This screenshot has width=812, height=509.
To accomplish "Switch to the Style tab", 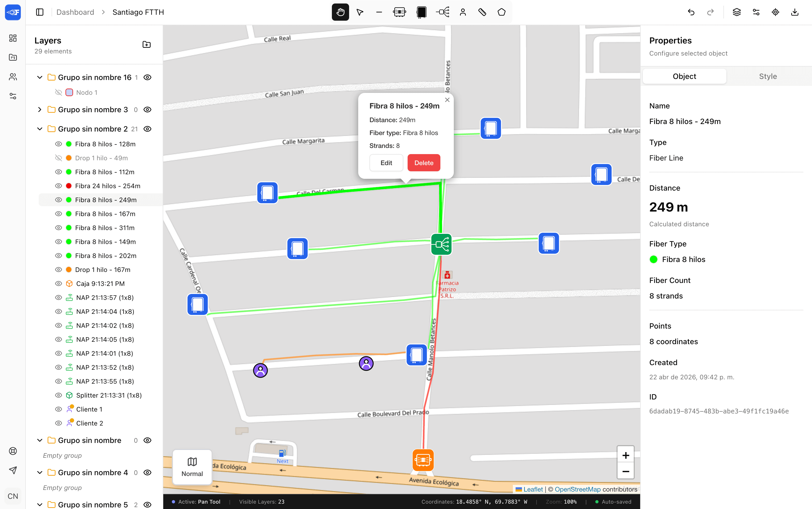I will pos(768,77).
